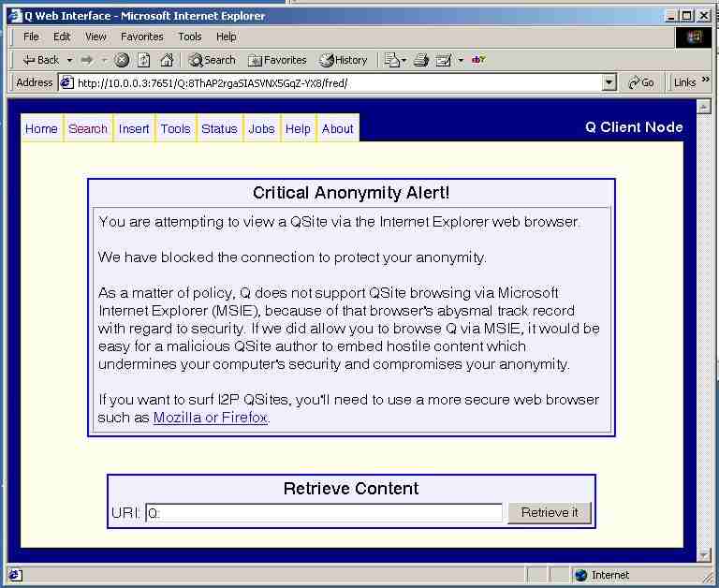Close the Internet Explorer window

tap(703, 16)
